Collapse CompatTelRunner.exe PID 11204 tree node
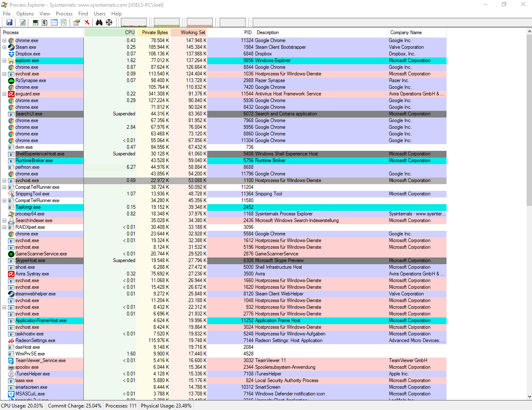The image size is (532, 410). click(5, 187)
